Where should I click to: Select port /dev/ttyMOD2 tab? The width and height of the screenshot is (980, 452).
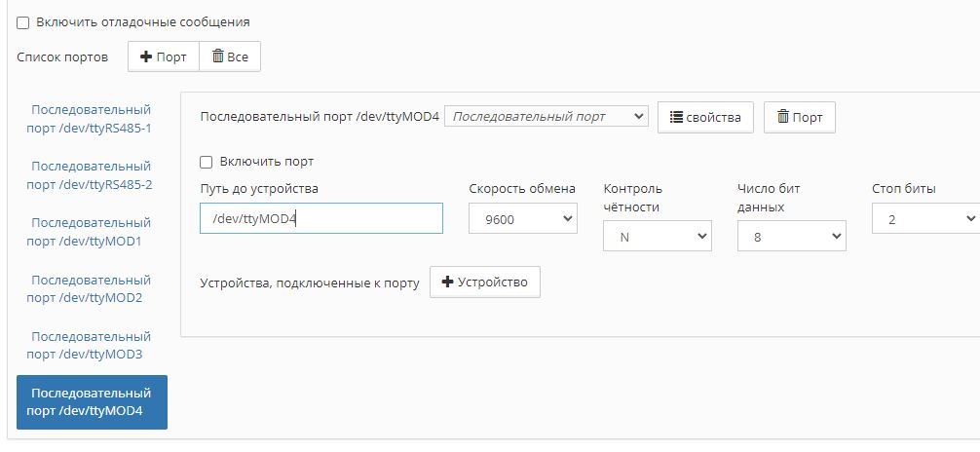[x=92, y=288]
